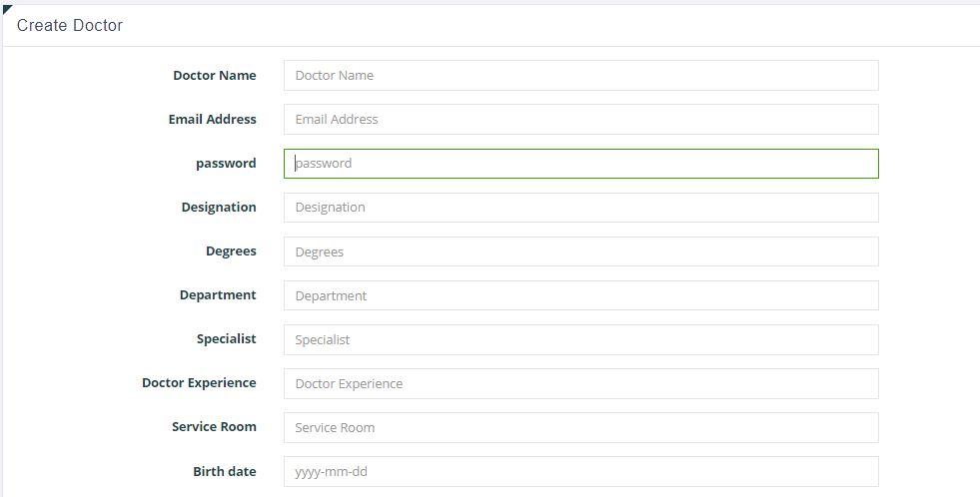Focus the Department input field

click(580, 295)
